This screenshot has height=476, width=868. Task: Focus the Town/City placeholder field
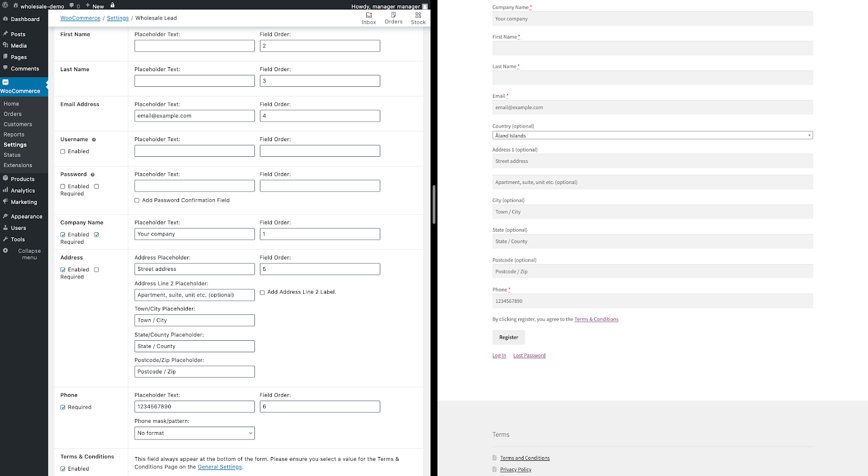pyautogui.click(x=195, y=320)
